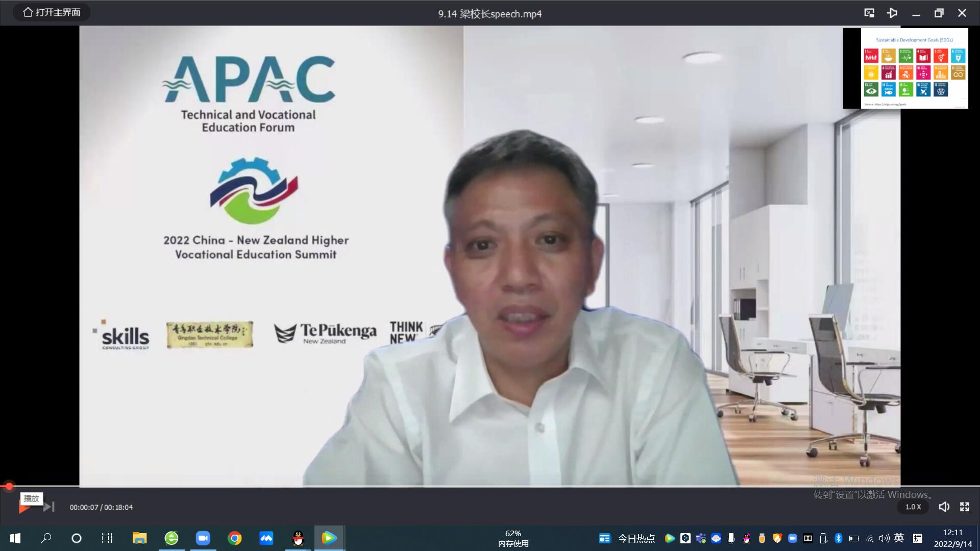Pin the player window on top

pyautogui.click(x=892, y=13)
